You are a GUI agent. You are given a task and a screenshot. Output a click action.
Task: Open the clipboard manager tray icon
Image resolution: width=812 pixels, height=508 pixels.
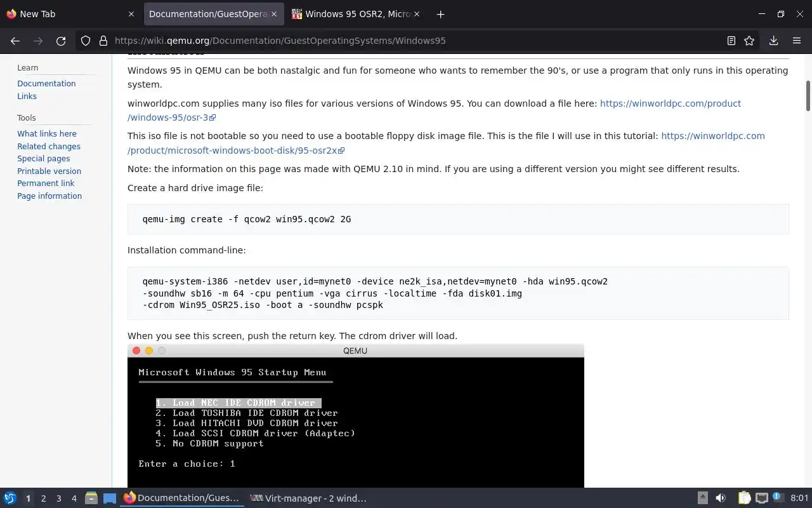744,498
